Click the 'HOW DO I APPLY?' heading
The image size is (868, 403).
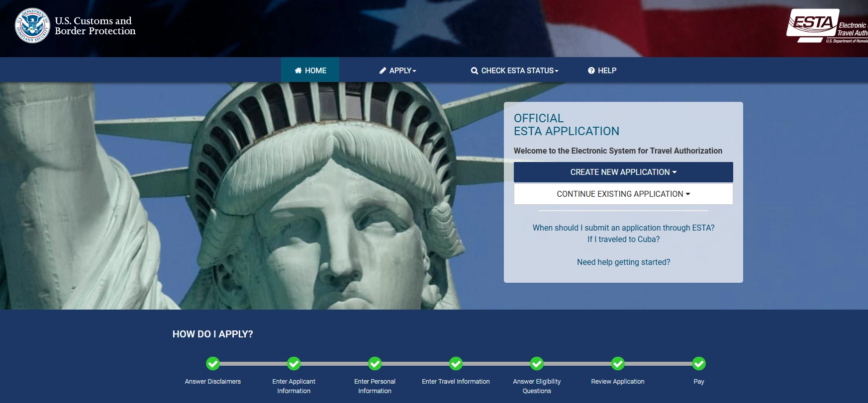[x=213, y=334]
